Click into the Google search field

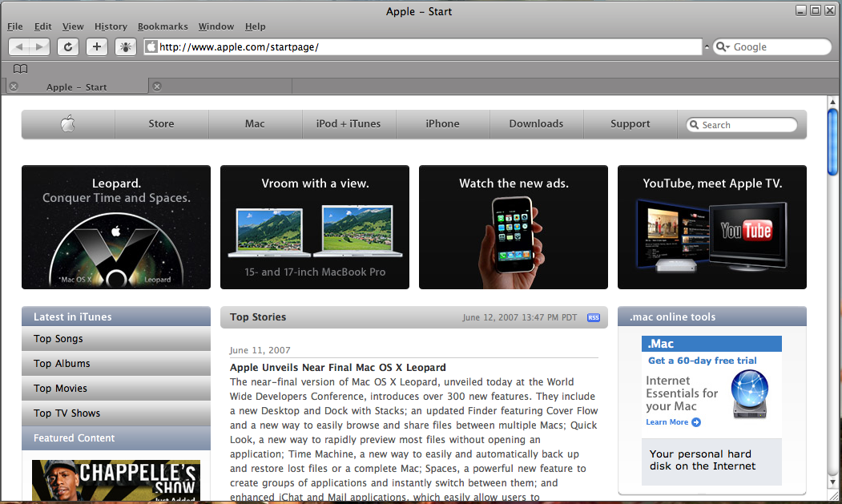tap(772, 46)
